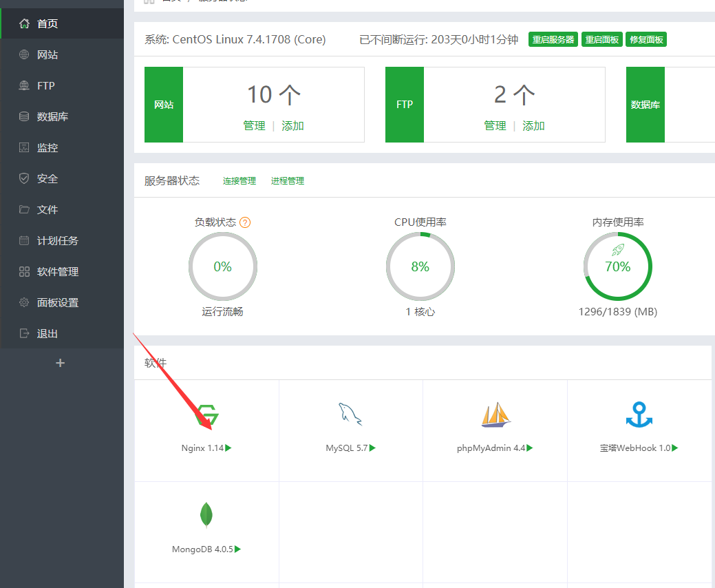The height and width of the screenshot is (588, 715).
Task: Click the green 网站 tile label
Action: [x=164, y=105]
